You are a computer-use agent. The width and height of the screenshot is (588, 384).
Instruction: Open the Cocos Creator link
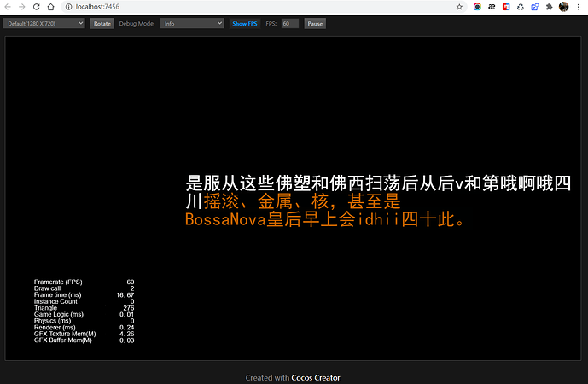[316, 378]
